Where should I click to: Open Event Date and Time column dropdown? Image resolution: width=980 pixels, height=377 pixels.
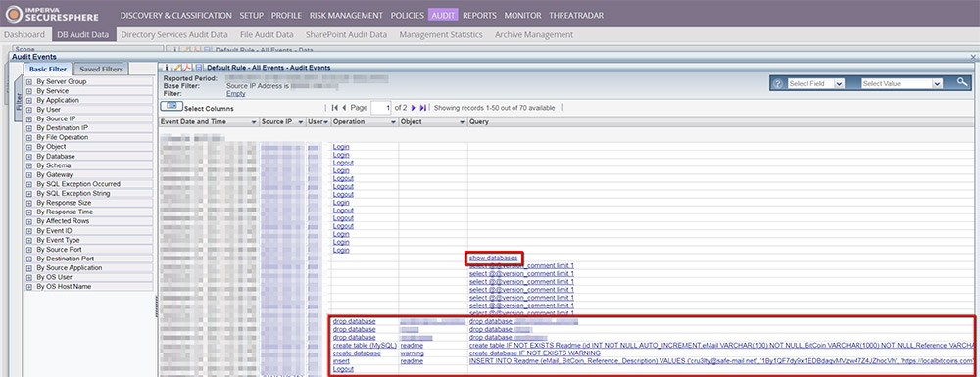[254, 122]
